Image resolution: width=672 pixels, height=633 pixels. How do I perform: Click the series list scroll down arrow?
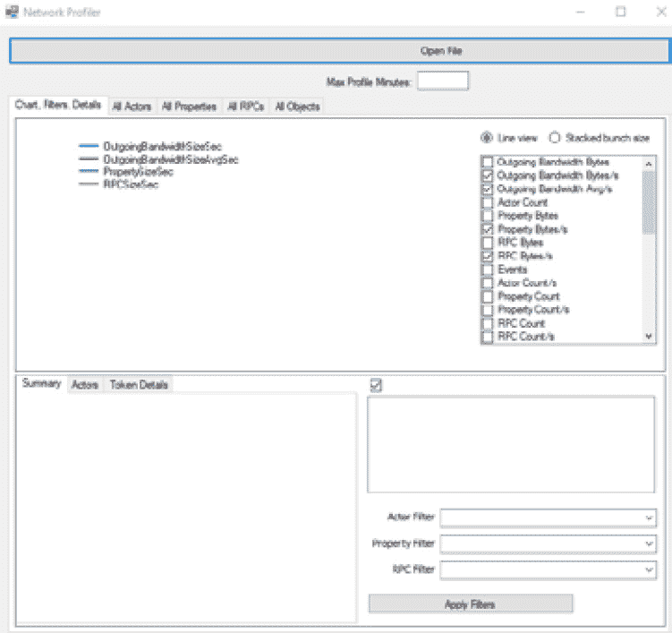(649, 337)
